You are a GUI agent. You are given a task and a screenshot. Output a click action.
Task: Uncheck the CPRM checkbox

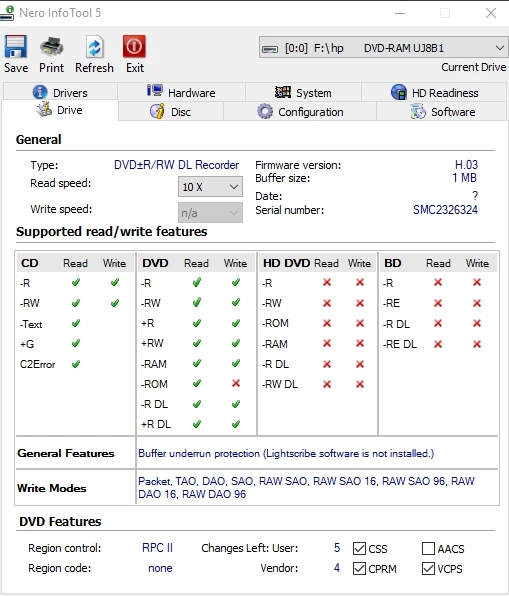point(359,569)
